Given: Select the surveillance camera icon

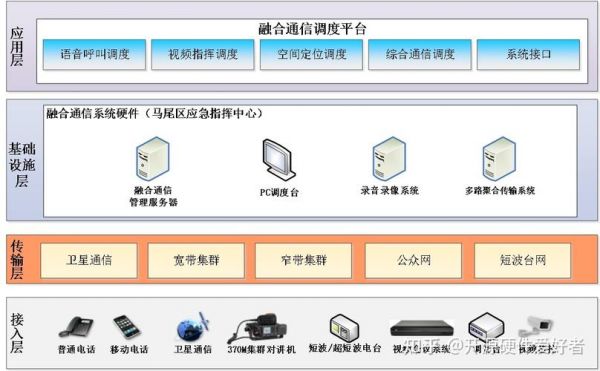Looking at the screenshot, I should click(536, 327).
